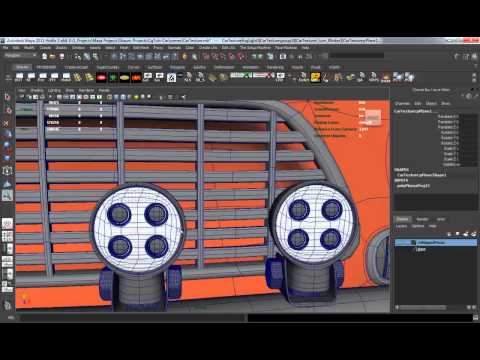The image size is (480, 360).
Task: Click the move layer up icon in layer editor
Action: click(x=450, y=234)
